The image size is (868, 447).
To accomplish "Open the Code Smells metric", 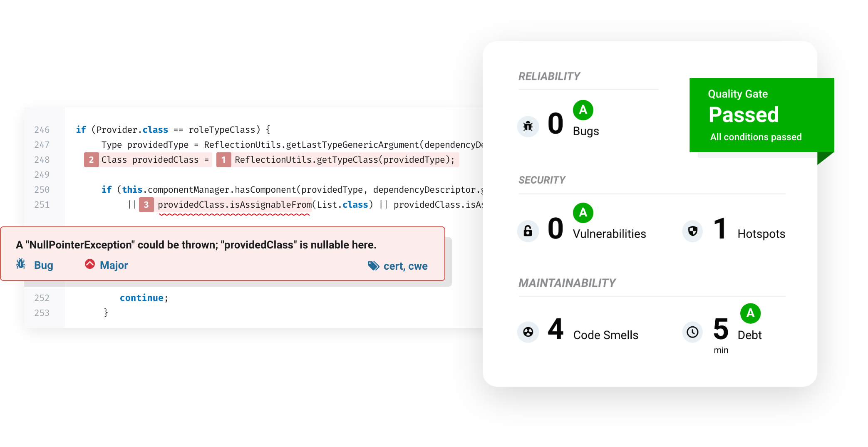I will 605,335.
